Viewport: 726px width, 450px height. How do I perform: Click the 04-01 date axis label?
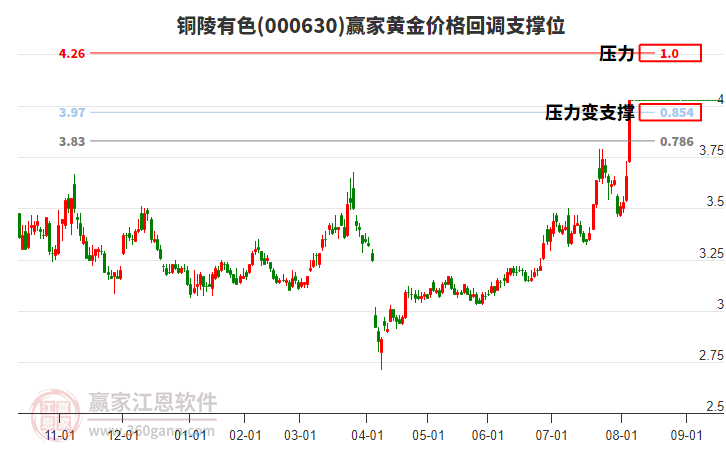click(x=367, y=435)
